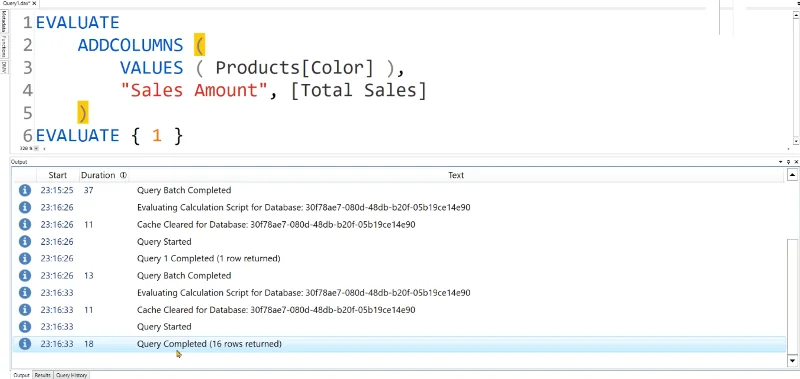This screenshot has height=379, width=800.
Task: Close the Output panel
Action: (x=796, y=162)
